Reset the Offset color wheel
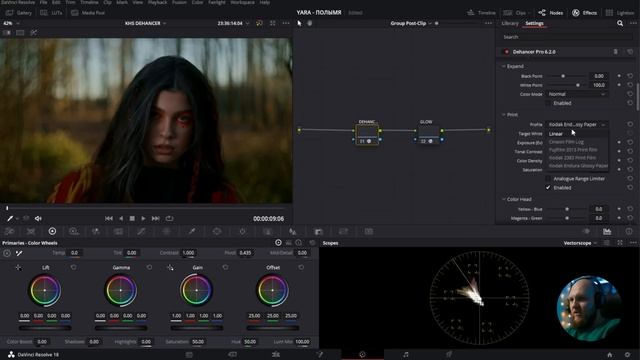This screenshot has width=640, height=360. click(x=301, y=267)
